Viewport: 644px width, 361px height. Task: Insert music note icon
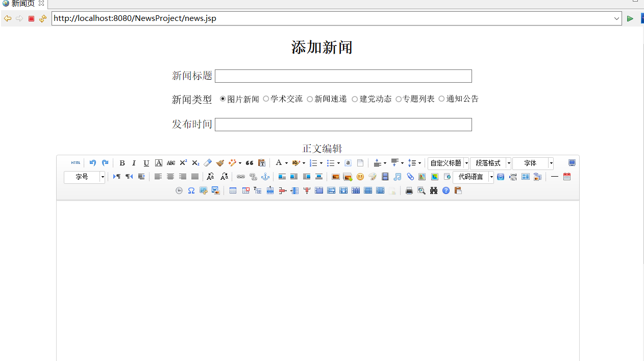398,177
